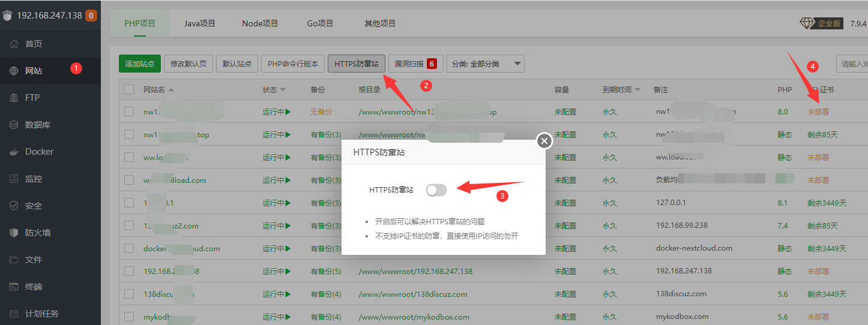The image size is (868, 325).
Task: Click the orange 0 notification badge
Action: (91, 16)
